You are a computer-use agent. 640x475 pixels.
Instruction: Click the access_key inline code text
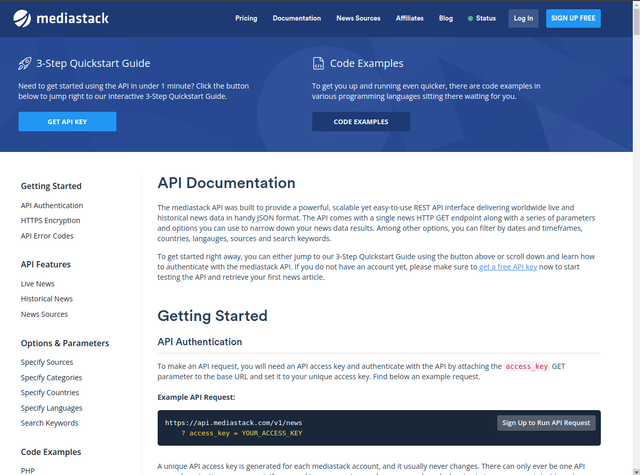(527, 366)
